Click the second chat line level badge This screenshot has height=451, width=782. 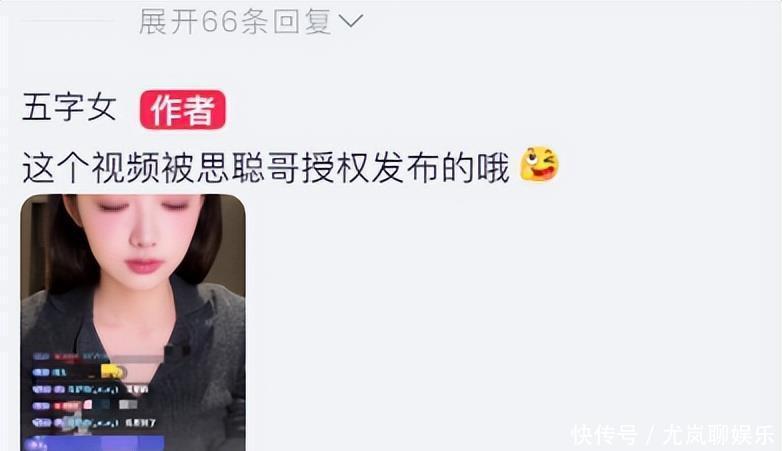click(41, 372)
